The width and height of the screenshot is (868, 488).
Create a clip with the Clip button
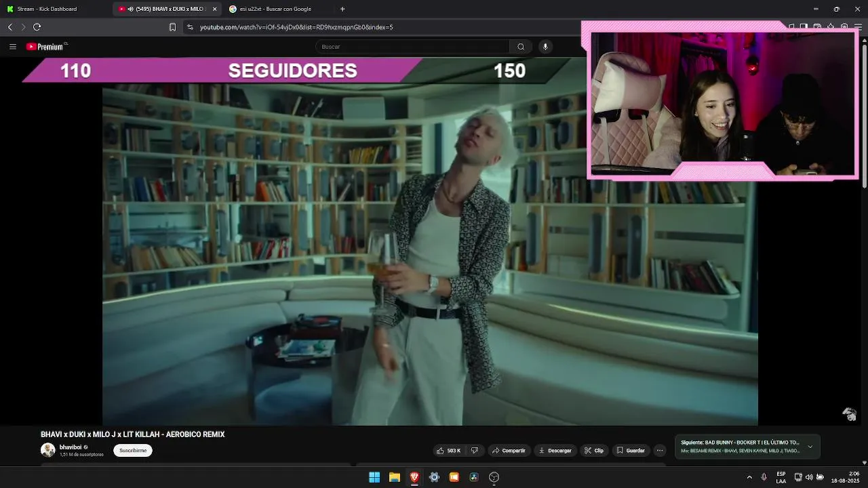click(x=594, y=451)
